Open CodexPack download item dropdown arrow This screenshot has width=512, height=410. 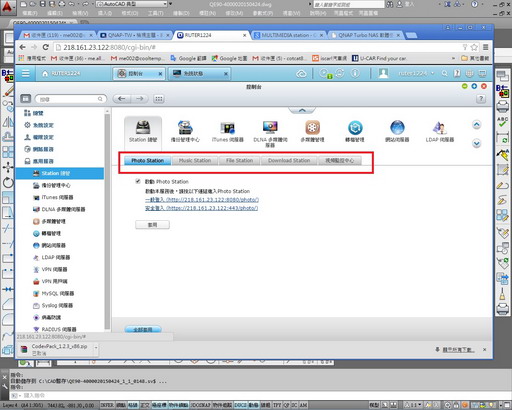coord(96,348)
